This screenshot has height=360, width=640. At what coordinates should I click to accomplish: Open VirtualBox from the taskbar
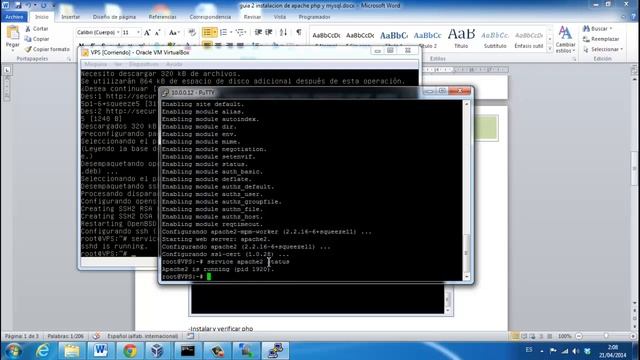pos(158,351)
